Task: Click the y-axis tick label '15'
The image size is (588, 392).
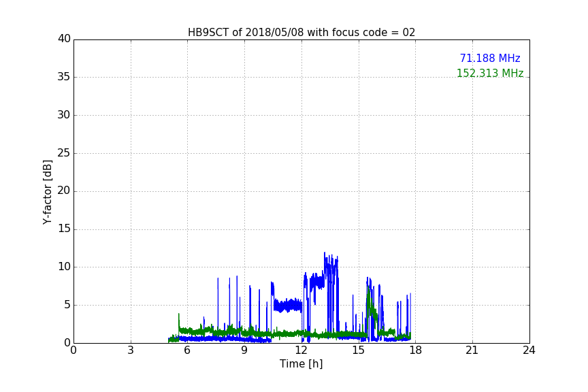Action: (64, 229)
